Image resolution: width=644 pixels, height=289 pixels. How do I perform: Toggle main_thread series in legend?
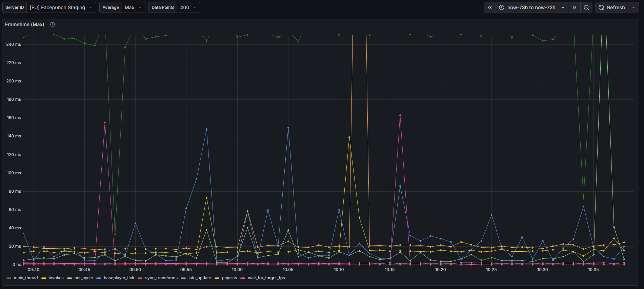(x=26, y=278)
